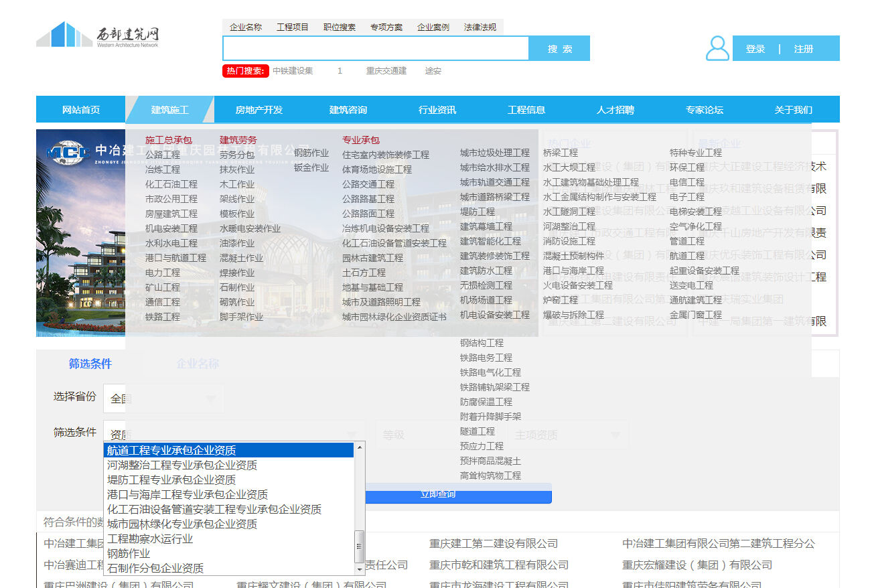
Task: Select the 企业案例 search tab
Action: point(433,27)
